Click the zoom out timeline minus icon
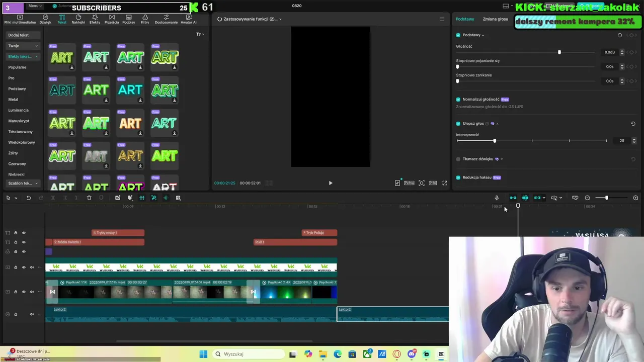644x362 pixels. pyautogui.click(x=587, y=198)
